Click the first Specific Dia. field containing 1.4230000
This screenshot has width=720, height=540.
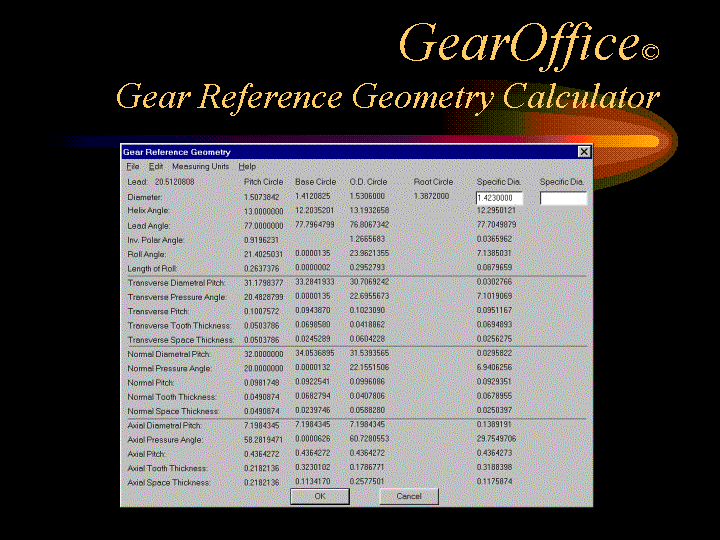[500, 199]
